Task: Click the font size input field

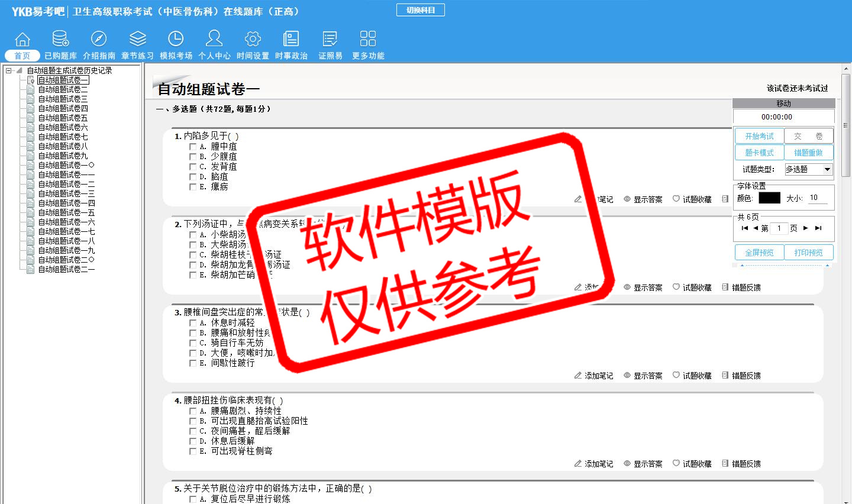Action: (818, 198)
